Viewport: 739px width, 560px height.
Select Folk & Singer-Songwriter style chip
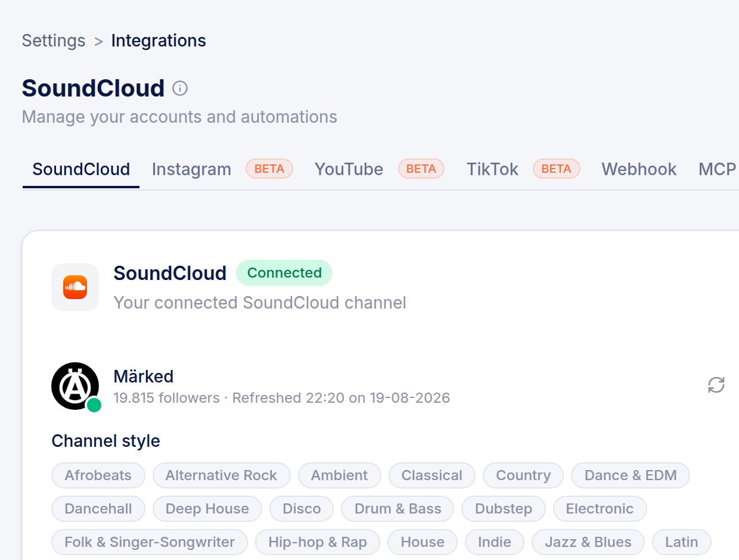coord(150,542)
